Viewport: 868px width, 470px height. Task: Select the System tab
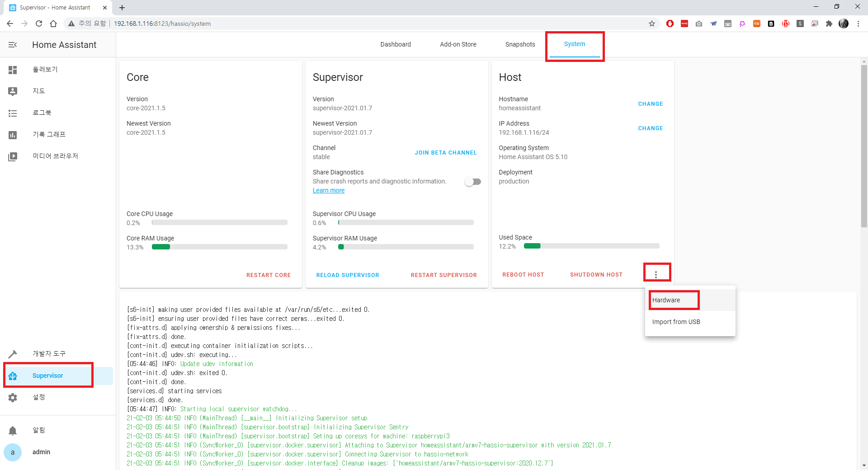pos(575,44)
